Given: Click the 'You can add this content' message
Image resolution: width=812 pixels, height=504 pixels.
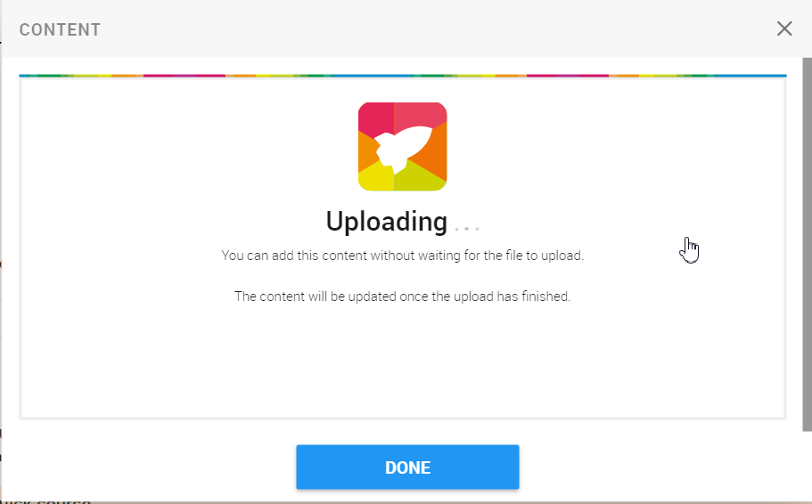Looking at the screenshot, I should pyautogui.click(x=402, y=256).
